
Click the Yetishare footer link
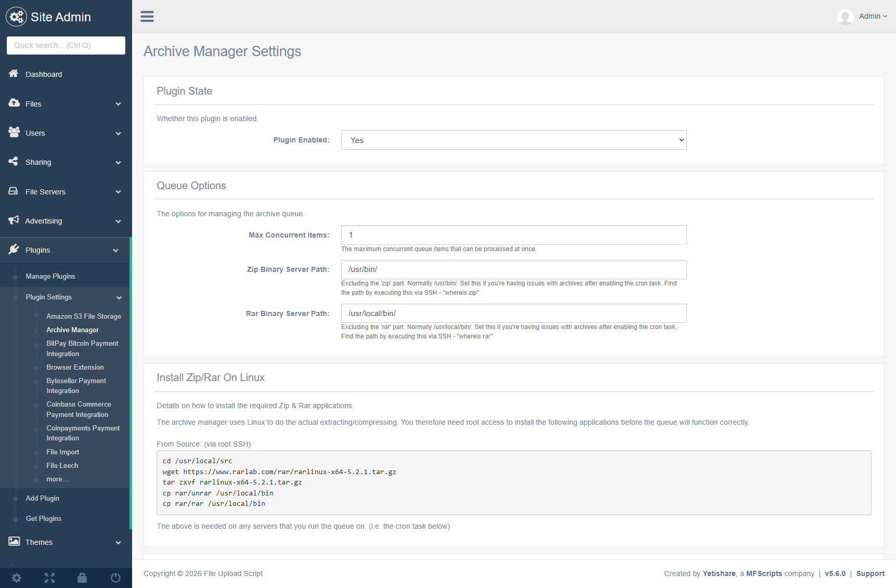(719, 573)
